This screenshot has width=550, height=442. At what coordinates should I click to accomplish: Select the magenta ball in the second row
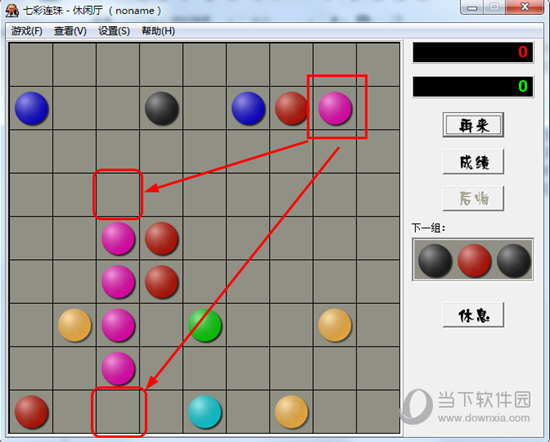pos(335,108)
